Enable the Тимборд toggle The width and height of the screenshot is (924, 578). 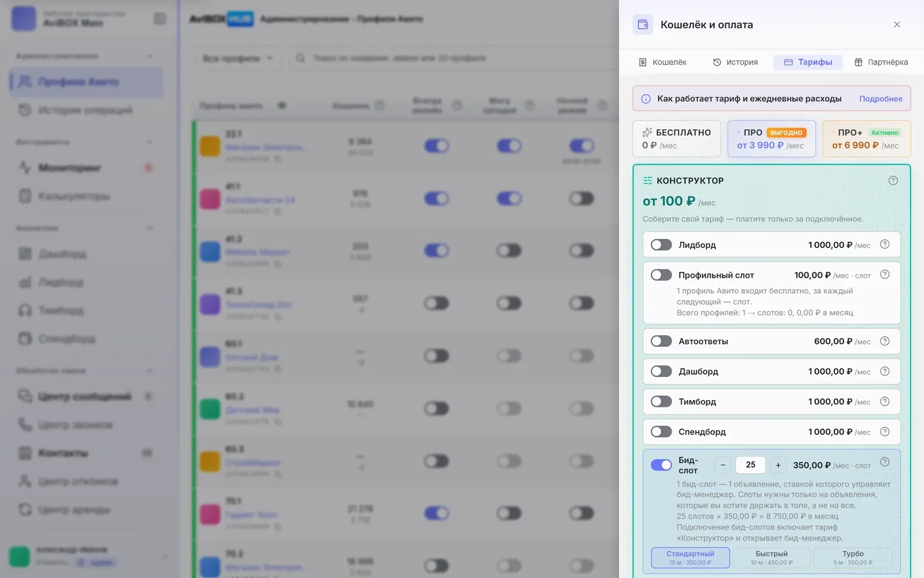point(661,402)
